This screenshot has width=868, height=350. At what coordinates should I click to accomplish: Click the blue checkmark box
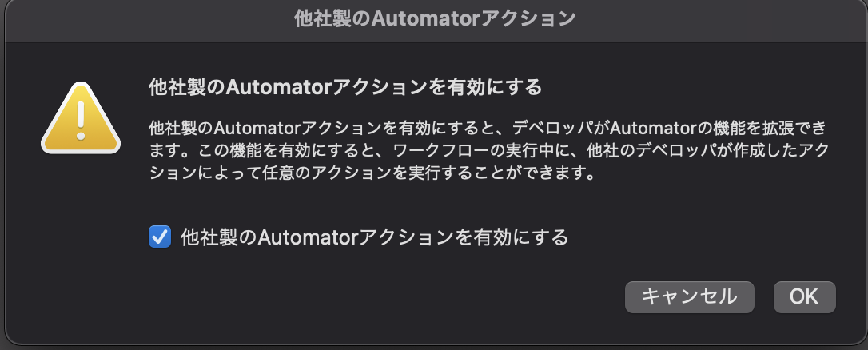[x=160, y=237]
